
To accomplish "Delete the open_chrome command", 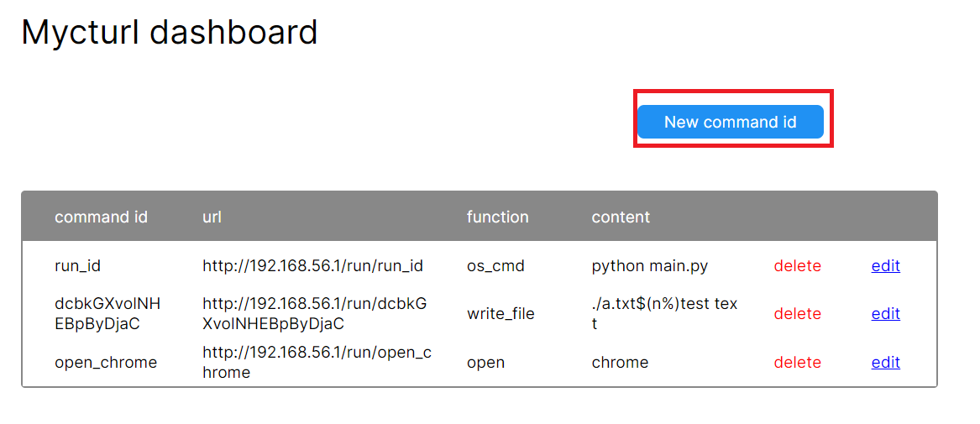I will pyautogui.click(x=797, y=362).
